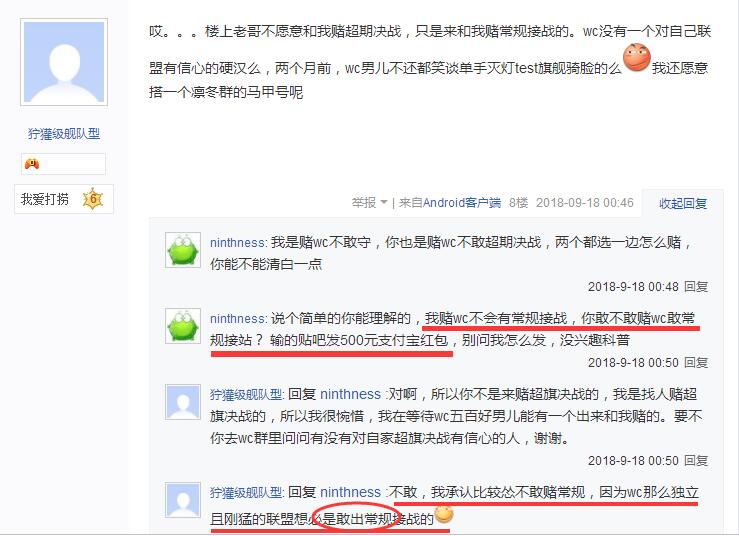
Task: Open the Android客户端 source link
Action: (461, 203)
